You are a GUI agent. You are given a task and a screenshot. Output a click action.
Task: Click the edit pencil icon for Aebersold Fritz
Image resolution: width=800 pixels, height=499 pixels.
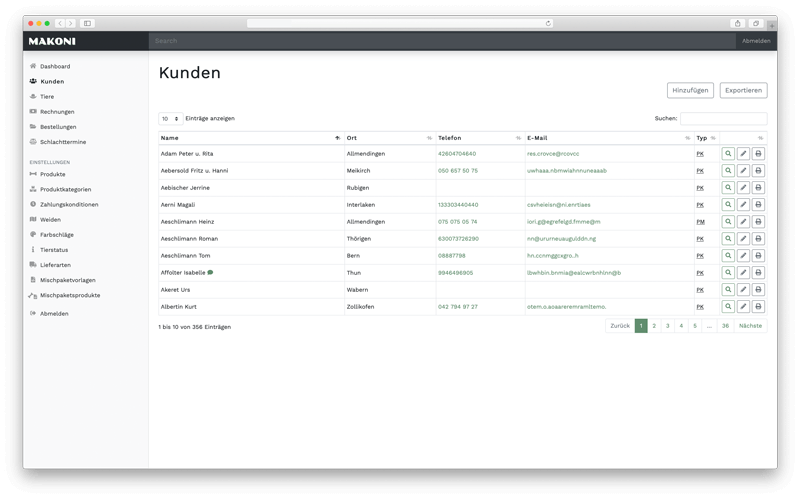click(x=743, y=171)
